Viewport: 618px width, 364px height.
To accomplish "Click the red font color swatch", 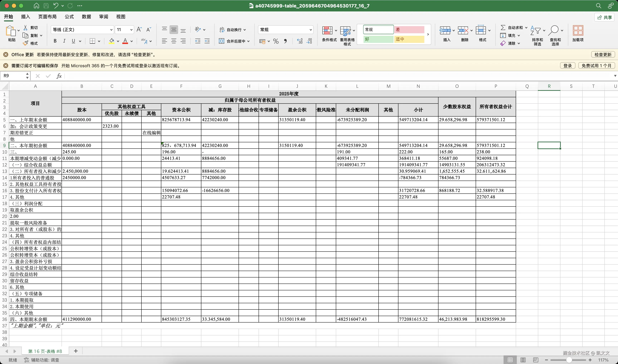I will pos(125,41).
